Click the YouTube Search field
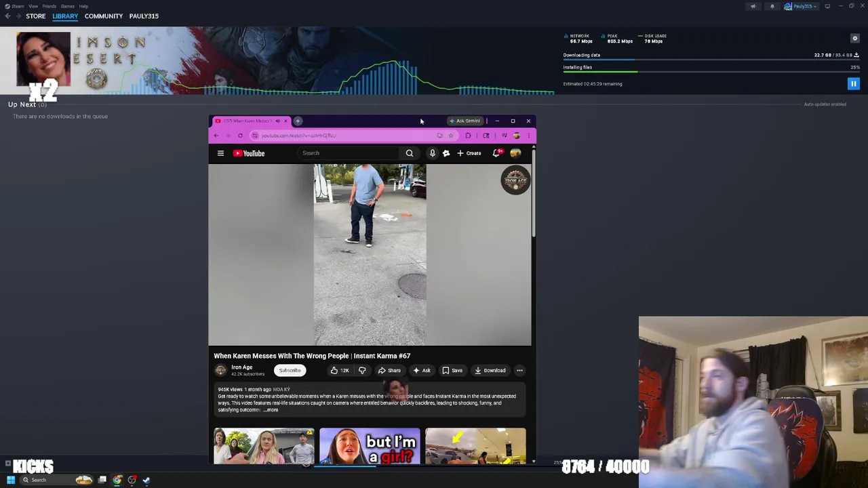The width and height of the screenshot is (868, 488). pyautogui.click(x=349, y=153)
